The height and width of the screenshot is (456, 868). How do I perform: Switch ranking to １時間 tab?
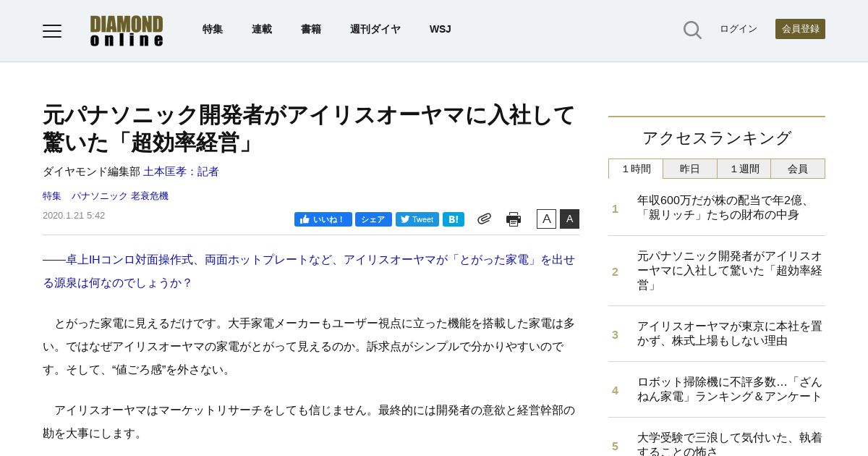point(636,169)
